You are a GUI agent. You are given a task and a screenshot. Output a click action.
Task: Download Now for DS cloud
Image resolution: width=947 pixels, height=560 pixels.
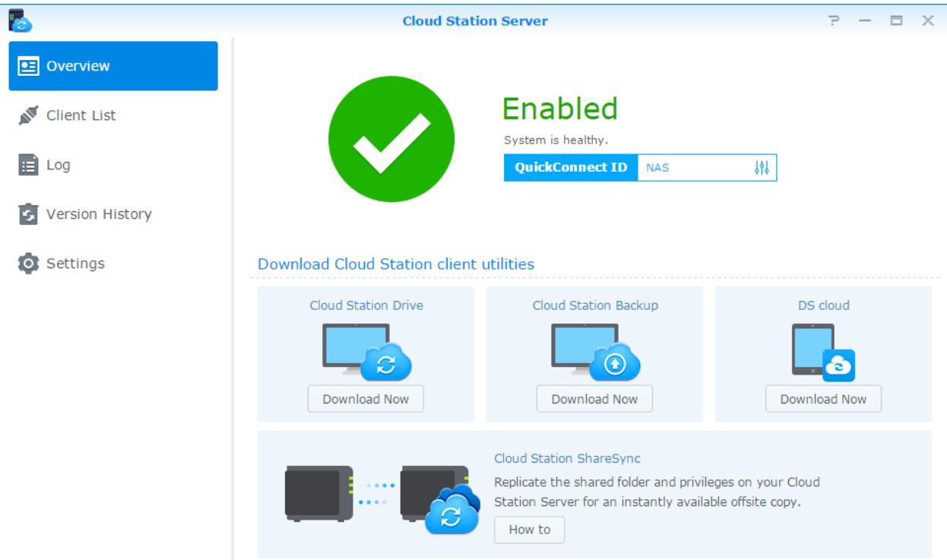[x=823, y=399]
